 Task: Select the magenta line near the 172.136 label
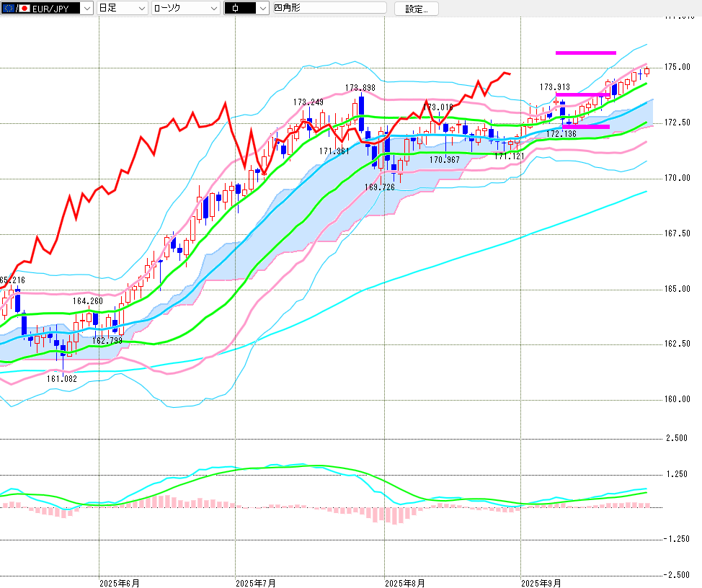[585, 127]
